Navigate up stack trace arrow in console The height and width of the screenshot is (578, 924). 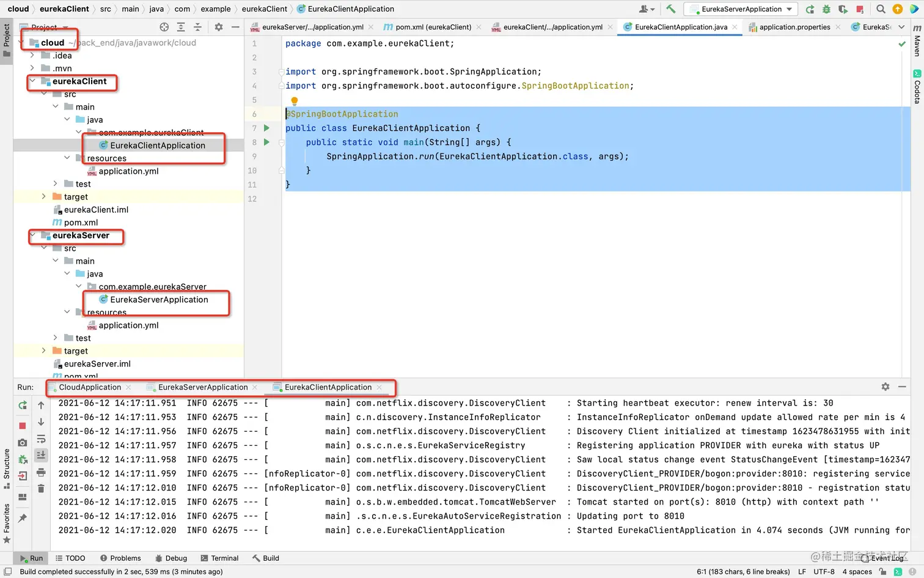tap(41, 405)
